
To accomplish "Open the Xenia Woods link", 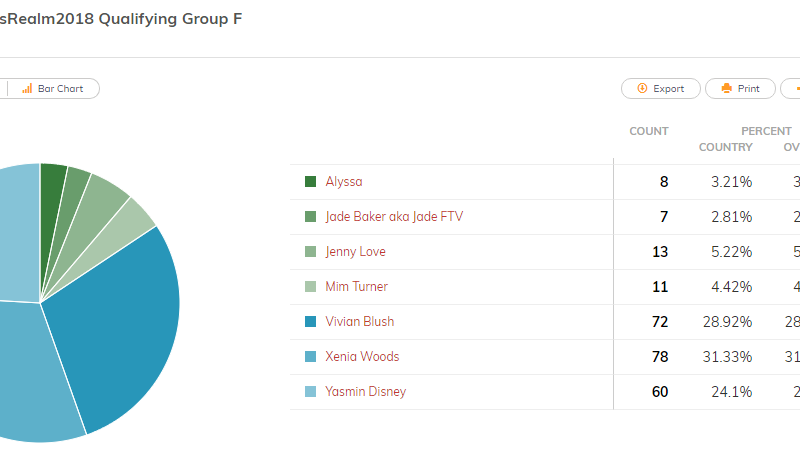I will (x=362, y=357).
